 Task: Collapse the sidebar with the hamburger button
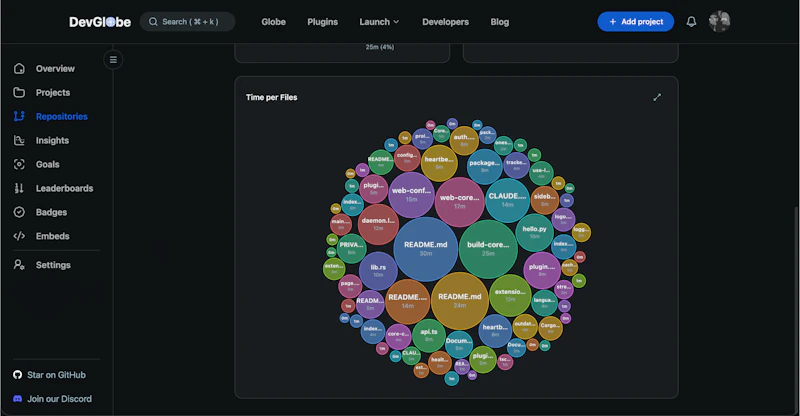point(113,60)
